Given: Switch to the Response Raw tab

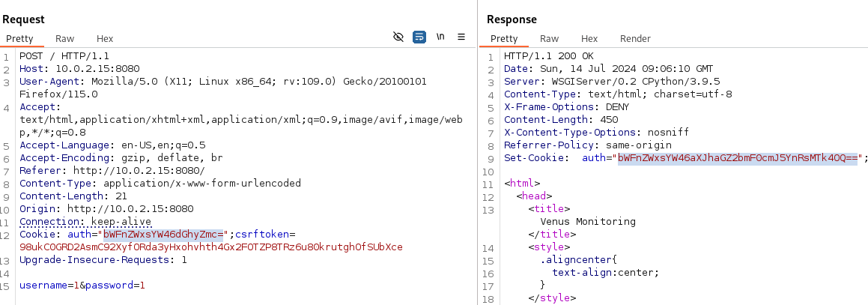Looking at the screenshot, I should 549,38.
